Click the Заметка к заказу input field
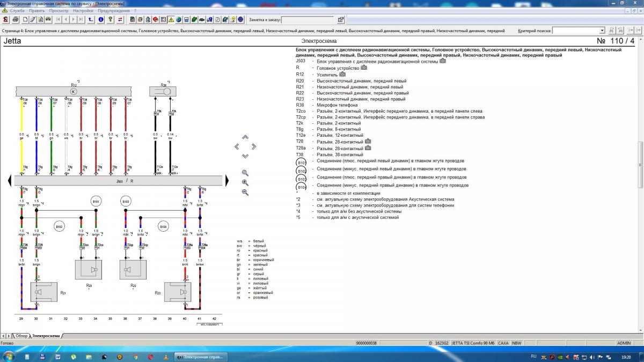 click(x=308, y=20)
